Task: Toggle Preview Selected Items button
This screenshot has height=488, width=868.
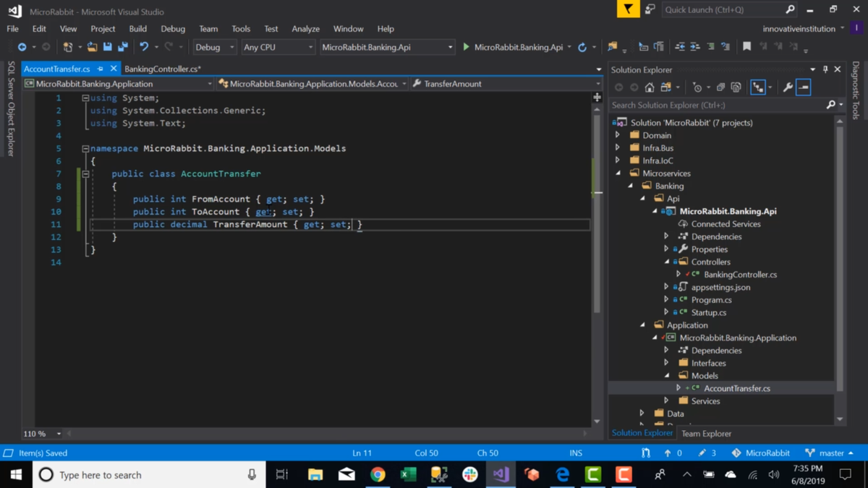Action: pyautogui.click(x=804, y=87)
